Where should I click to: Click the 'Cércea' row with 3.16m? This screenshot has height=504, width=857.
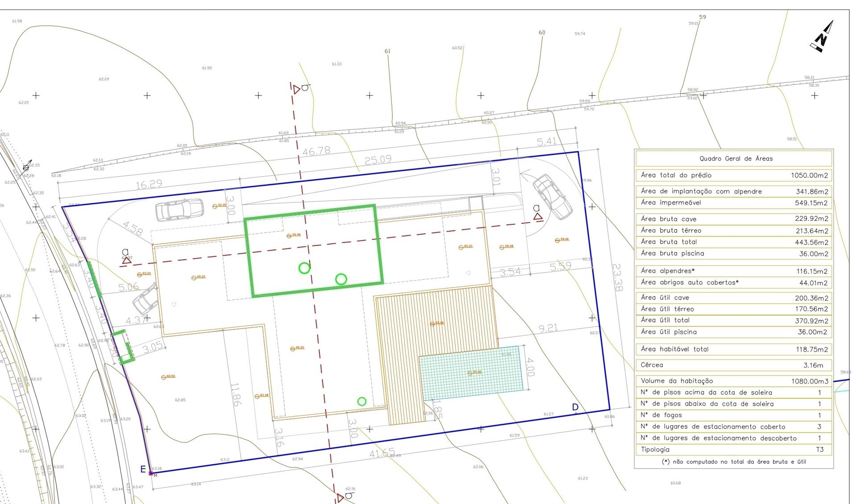[734, 365]
